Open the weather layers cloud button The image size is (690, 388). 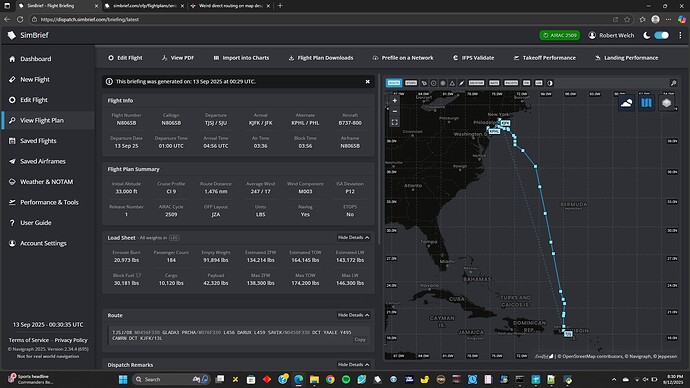[626, 103]
